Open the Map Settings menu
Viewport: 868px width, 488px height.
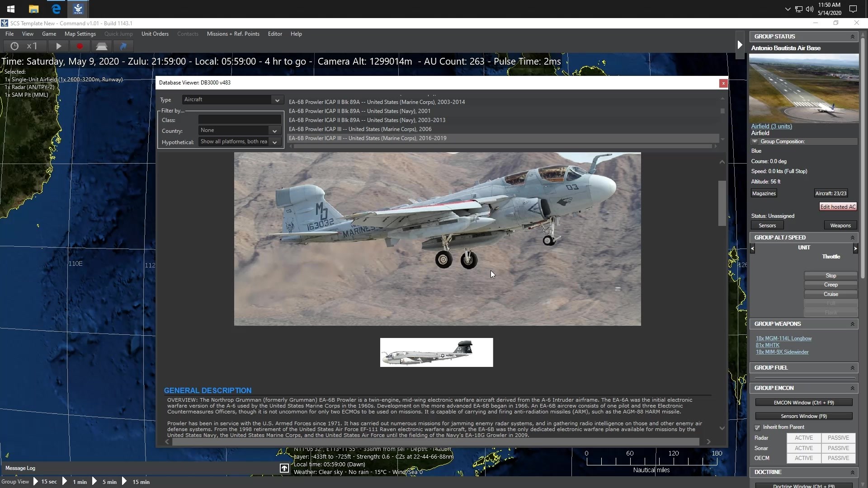pos(80,34)
